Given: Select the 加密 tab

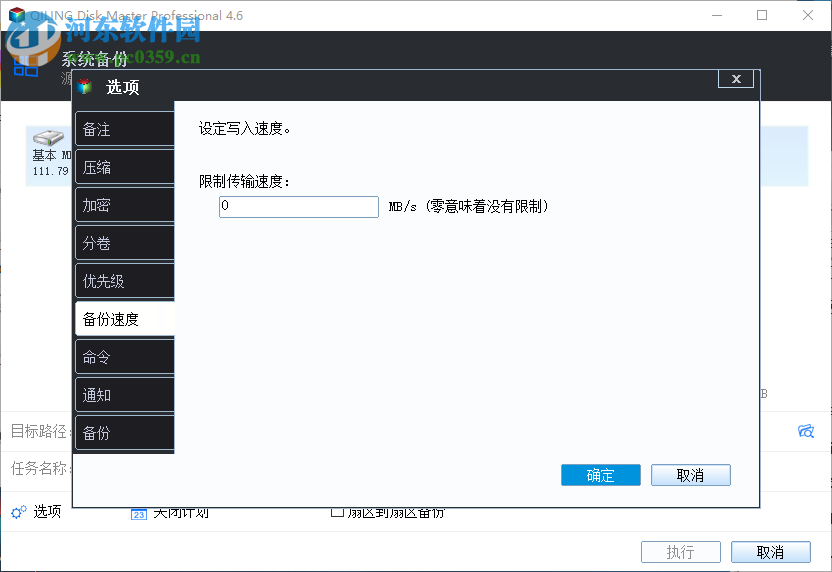Looking at the screenshot, I should coord(125,205).
